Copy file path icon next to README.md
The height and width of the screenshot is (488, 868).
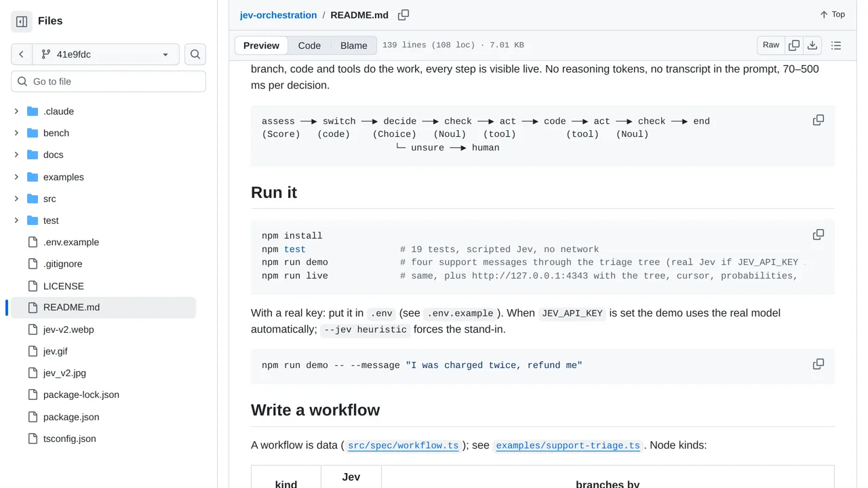tap(403, 15)
